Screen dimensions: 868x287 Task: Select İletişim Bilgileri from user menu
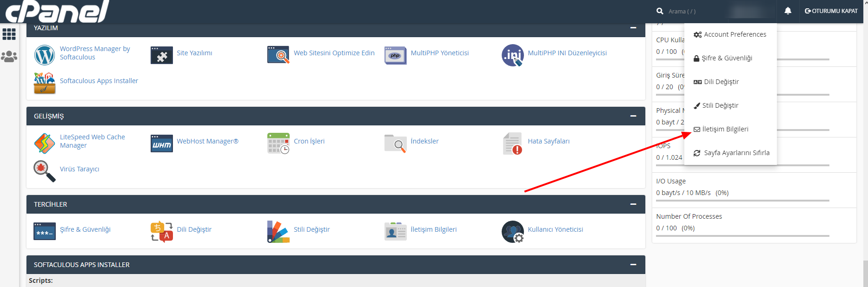coord(730,129)
